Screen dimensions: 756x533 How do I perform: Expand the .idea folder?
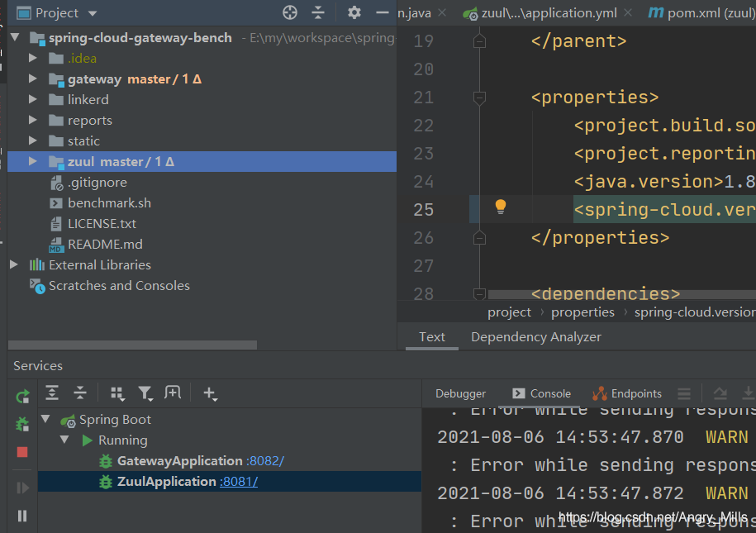click(32, 58)
